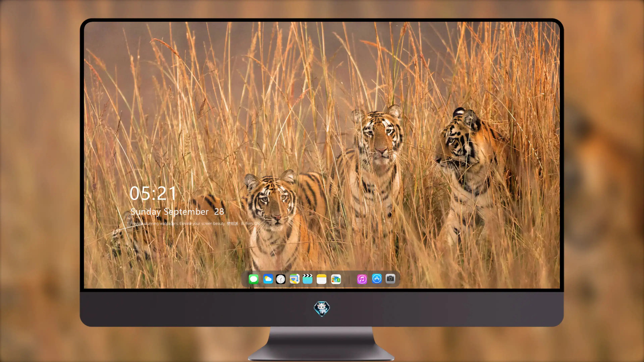Launch the iTunes Store music icon
Screen dimensions: 644x362
pos(362,279)
